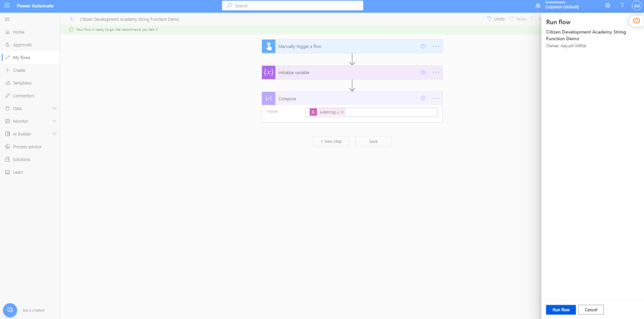Click the Templates icon in the sidebar

[x=8, y=83]
